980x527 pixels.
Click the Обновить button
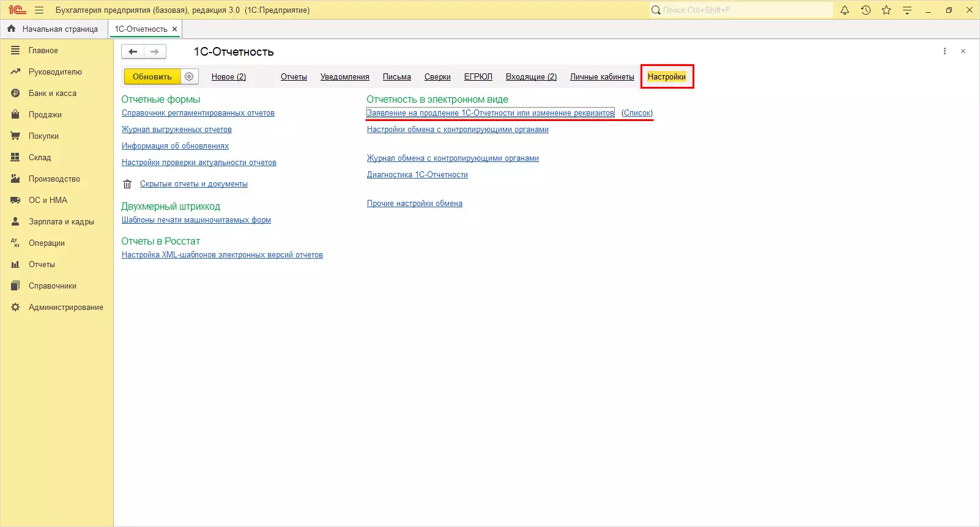pos(152,76)
